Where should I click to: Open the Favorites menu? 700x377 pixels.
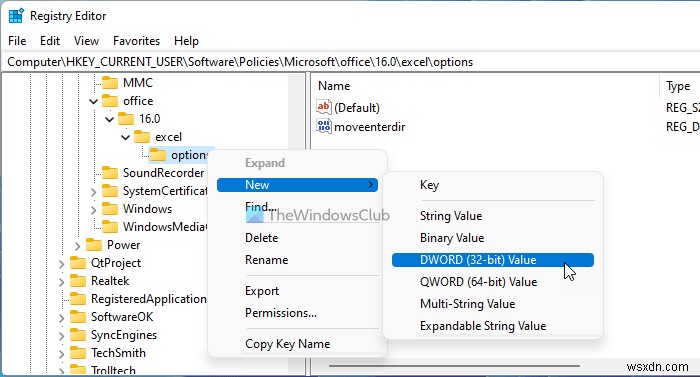(x=136, y=41)
